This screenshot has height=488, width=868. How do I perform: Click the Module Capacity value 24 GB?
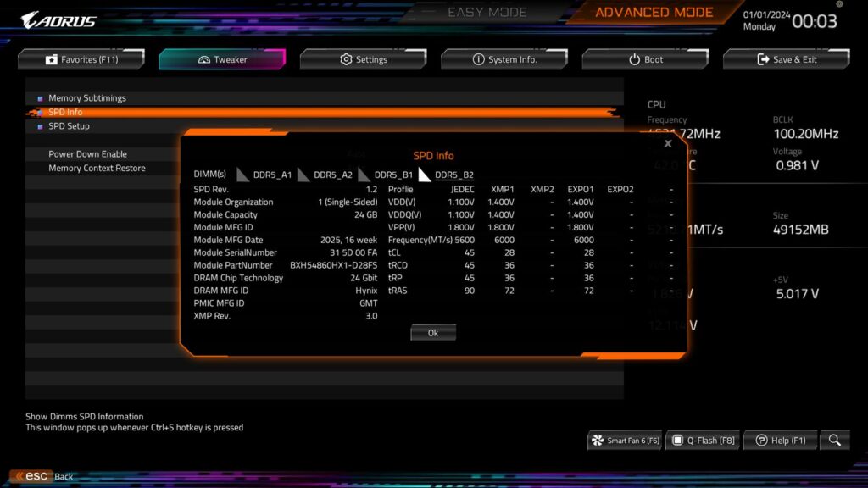tap(365, 214)
